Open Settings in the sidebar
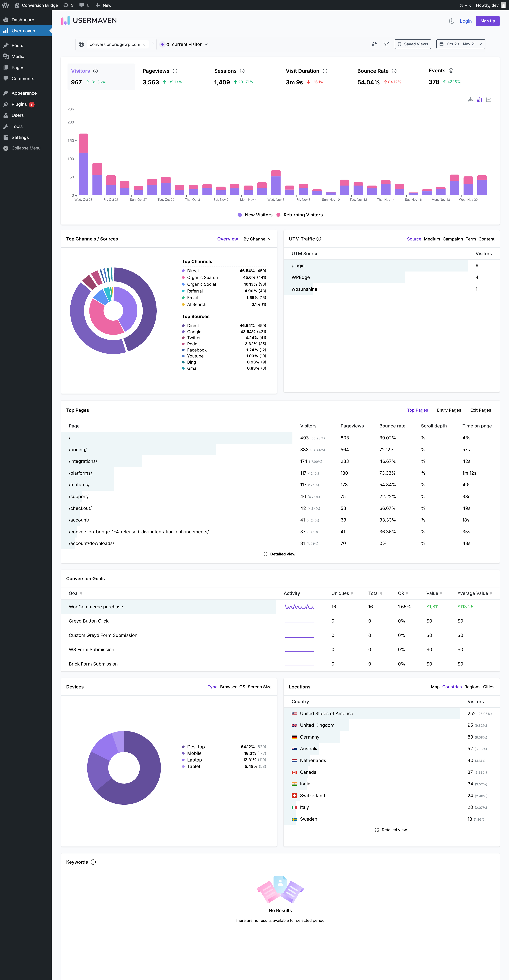Screen dimensions: 509x980 pos(26,137)
